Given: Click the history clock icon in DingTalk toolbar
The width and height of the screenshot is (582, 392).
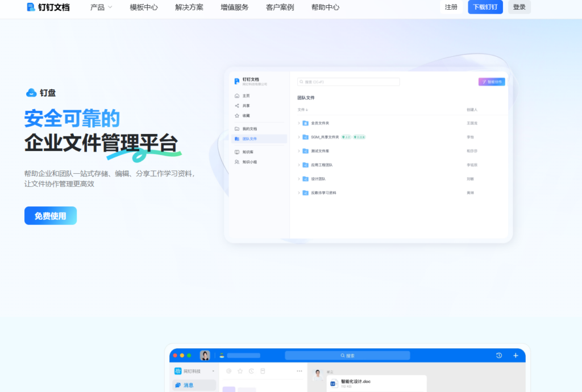Looking at the screenshot, I should click(x=498, y=355).
